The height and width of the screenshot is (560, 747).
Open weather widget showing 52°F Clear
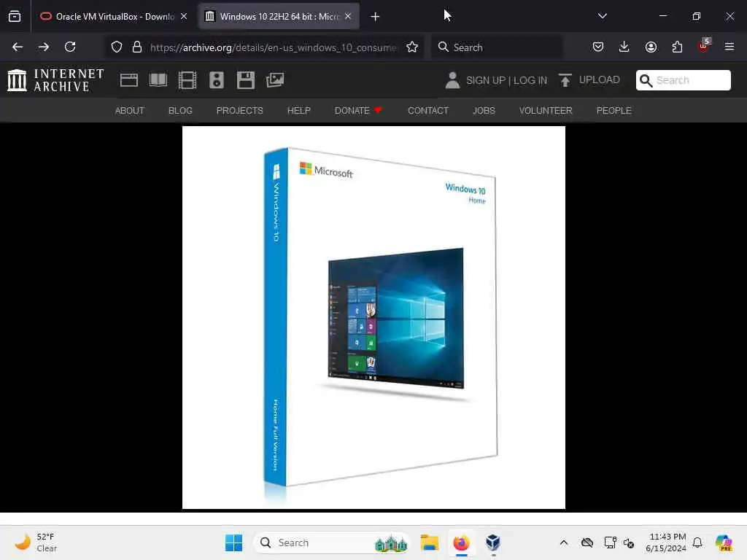36,542
